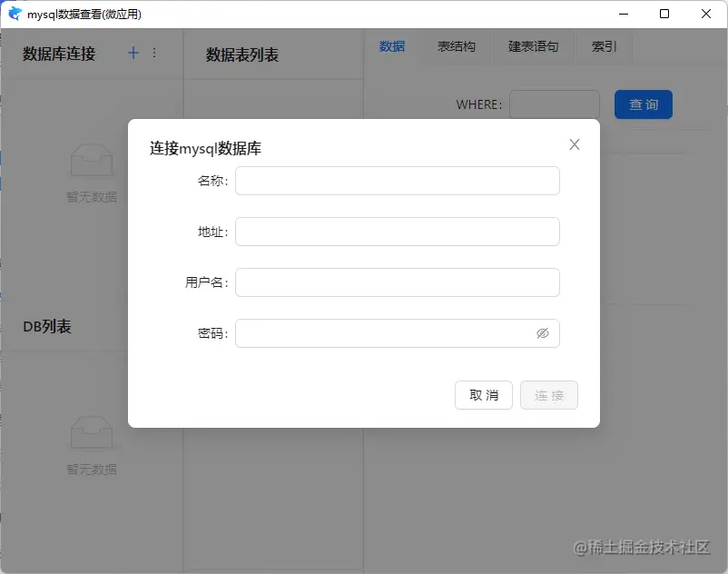
Task: Click the 数据库连接 heading
Action: (x=59, y=54)
